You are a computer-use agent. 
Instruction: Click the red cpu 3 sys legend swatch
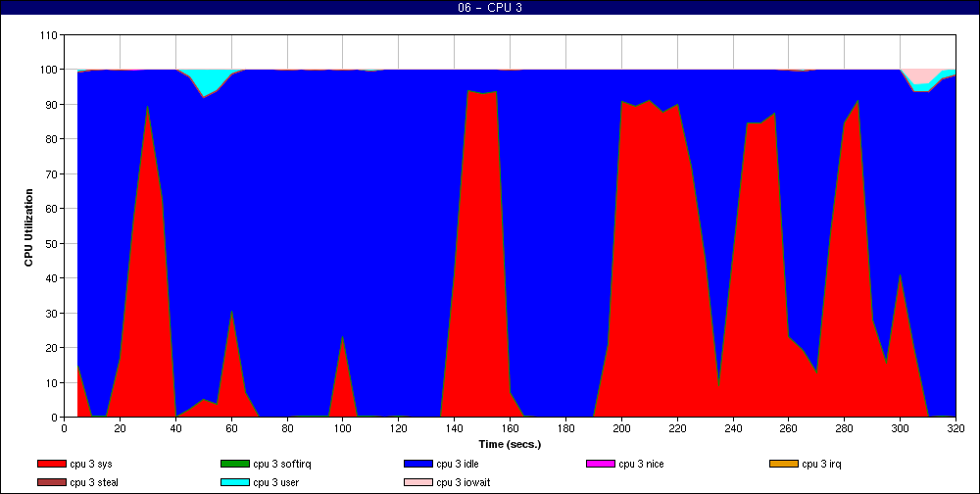(52, 464)
